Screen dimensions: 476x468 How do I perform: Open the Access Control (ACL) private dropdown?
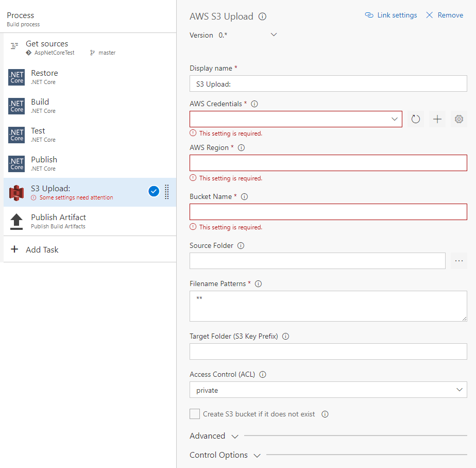[328, 390]
